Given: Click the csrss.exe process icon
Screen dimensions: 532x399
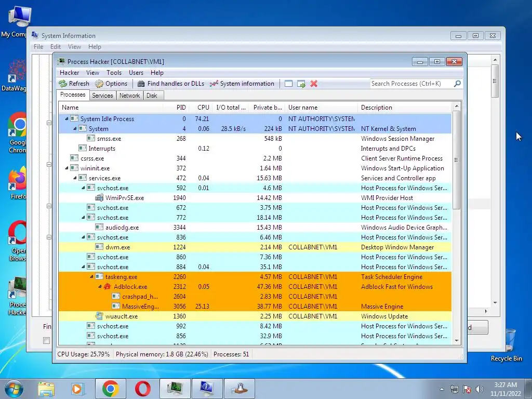Looking at the screenshot, I should [74, 158].
